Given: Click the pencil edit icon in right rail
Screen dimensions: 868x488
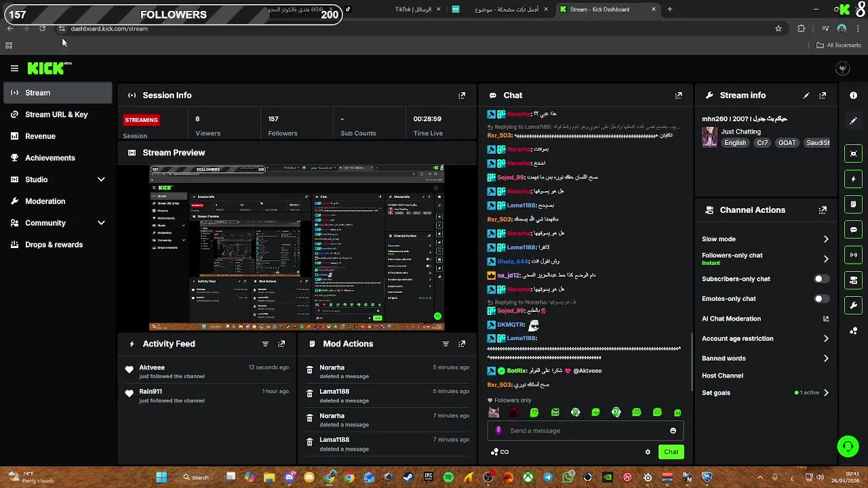Looking at the screenshot, I should point(853,121).
